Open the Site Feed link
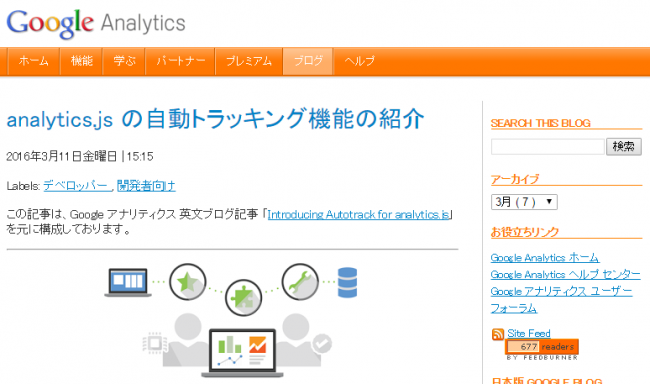The image size is (650, 384). [529, 333]
